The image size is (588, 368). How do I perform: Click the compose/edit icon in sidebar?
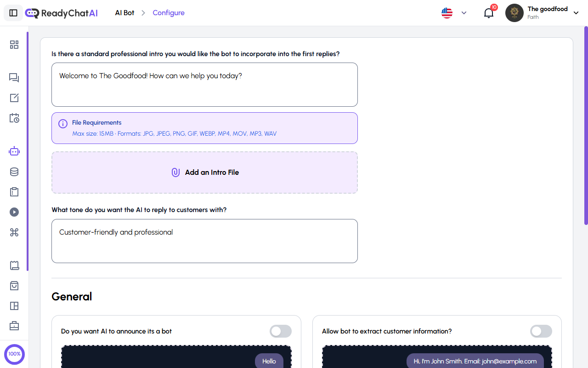pos(14,98)
